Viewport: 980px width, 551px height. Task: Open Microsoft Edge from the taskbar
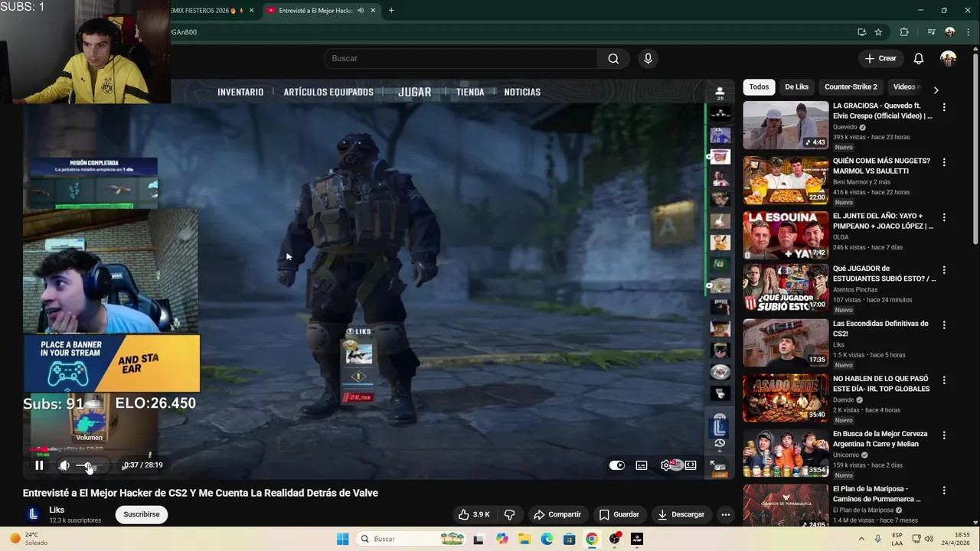click(547, 539)
